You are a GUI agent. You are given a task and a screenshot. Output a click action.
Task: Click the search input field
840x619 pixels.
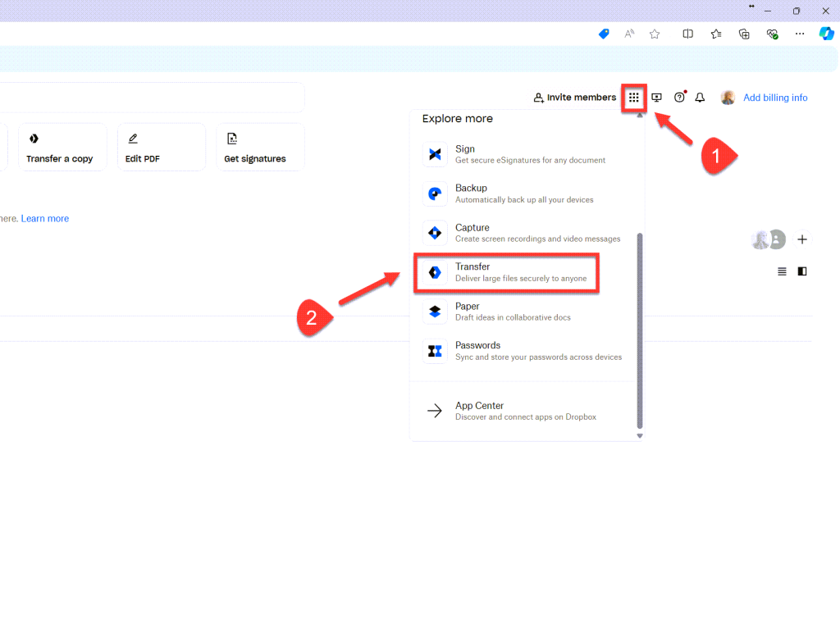pyautogui.click(x=152, y=98)
